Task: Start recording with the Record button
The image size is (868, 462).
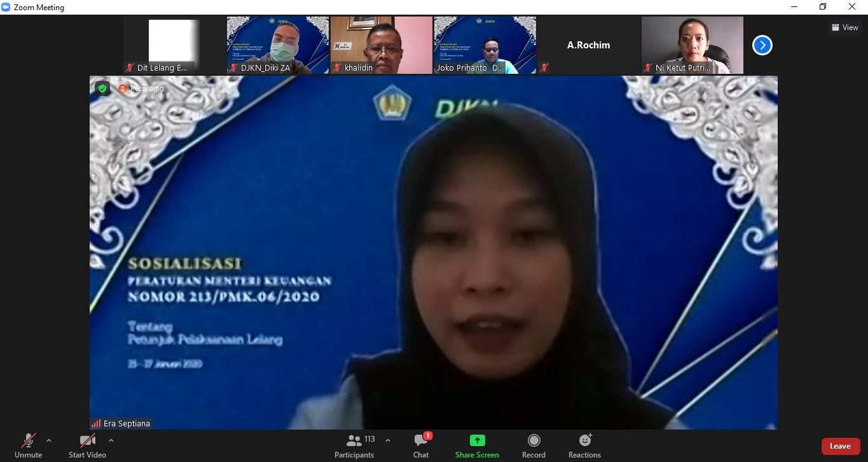Action: pos(534,445)
